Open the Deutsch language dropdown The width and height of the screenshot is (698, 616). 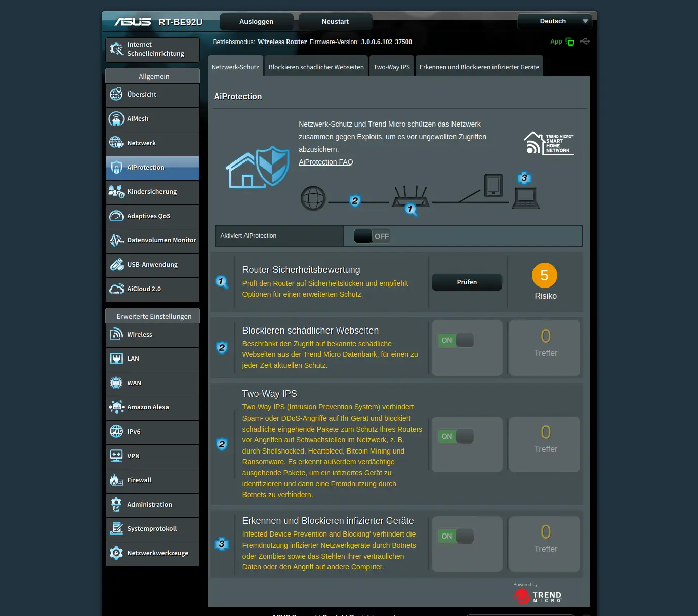[554, 21]
